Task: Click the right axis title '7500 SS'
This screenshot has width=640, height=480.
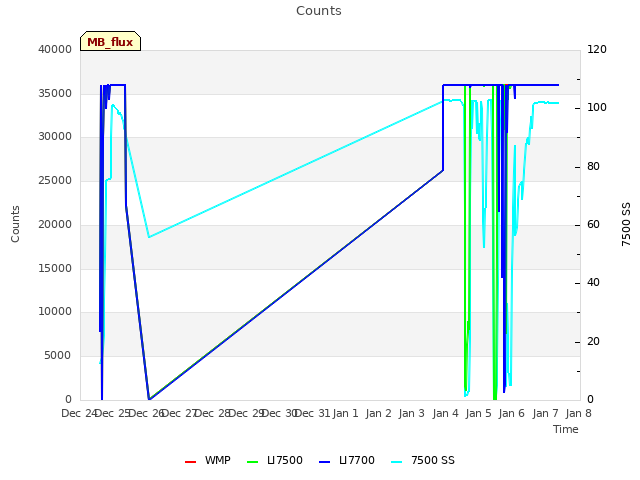Action: click(x=626, y=224)
